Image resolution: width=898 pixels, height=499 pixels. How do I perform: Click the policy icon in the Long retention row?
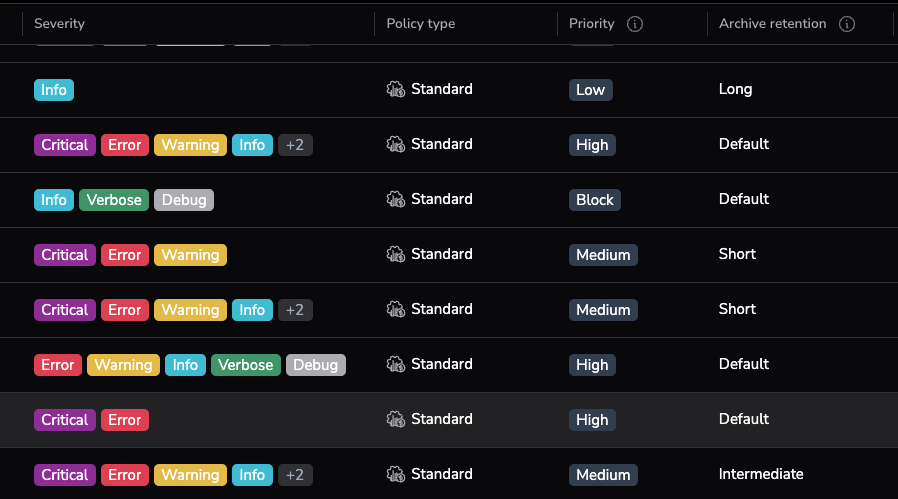pyautogui.click(x=396, y=89)
